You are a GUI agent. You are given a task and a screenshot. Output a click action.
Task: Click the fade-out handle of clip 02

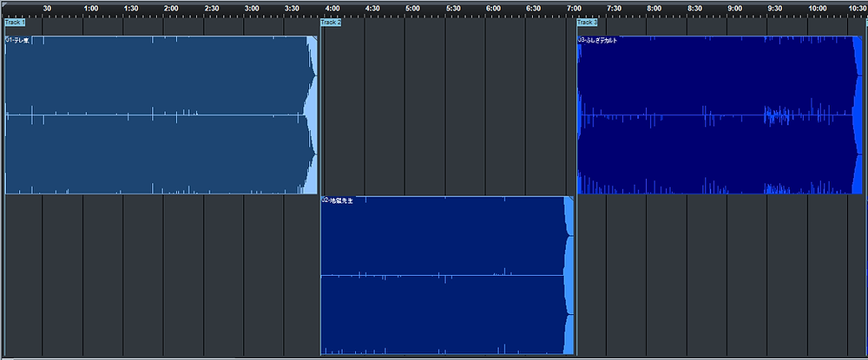coord(569,199)
